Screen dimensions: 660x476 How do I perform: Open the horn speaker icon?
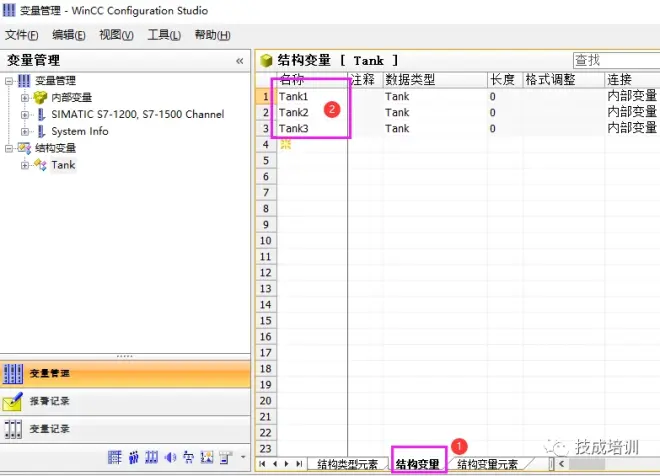170,457
